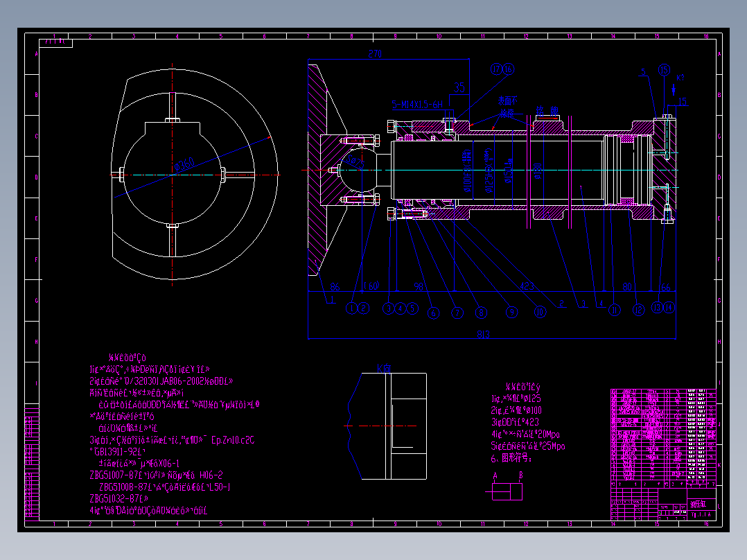Select the note line containing Ep.Zn10.c2C

click(x=172, y=440)
